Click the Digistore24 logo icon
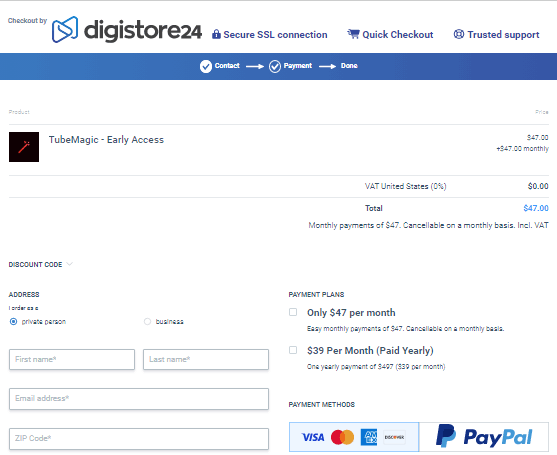This screenshot has height=455, width=557. (x=65, y=29)
